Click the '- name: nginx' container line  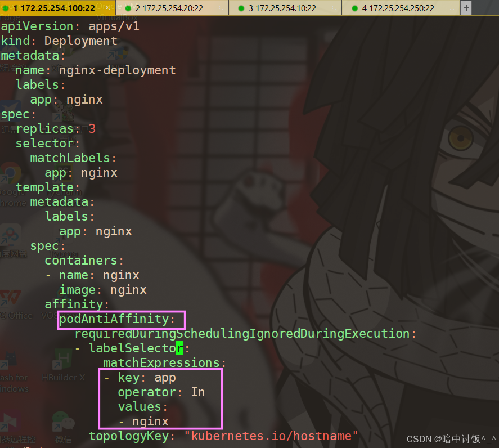click(92, 275)
